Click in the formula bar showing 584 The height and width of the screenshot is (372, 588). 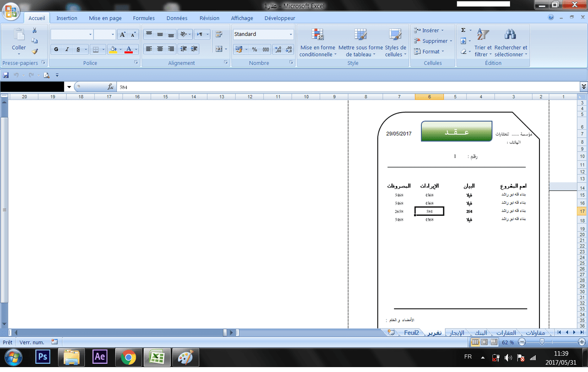coord(343,87)
